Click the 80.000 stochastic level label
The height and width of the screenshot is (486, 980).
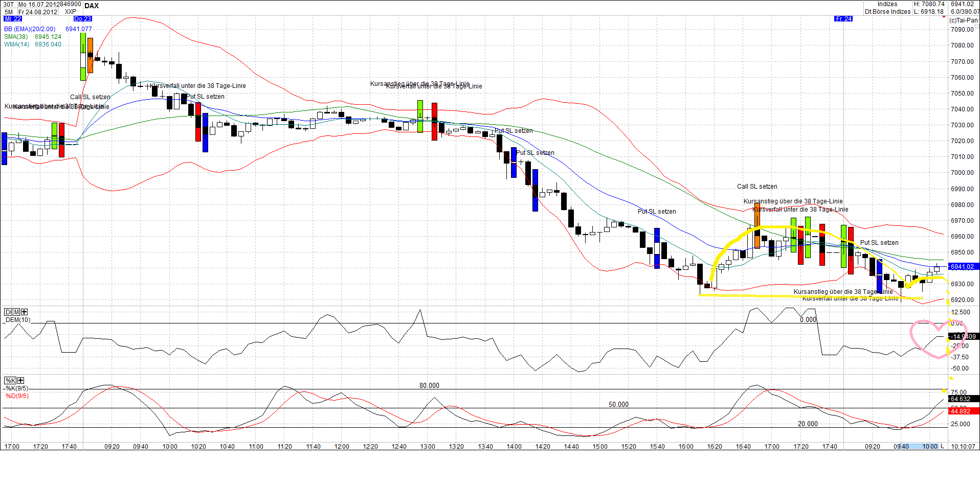pos(429,385)
